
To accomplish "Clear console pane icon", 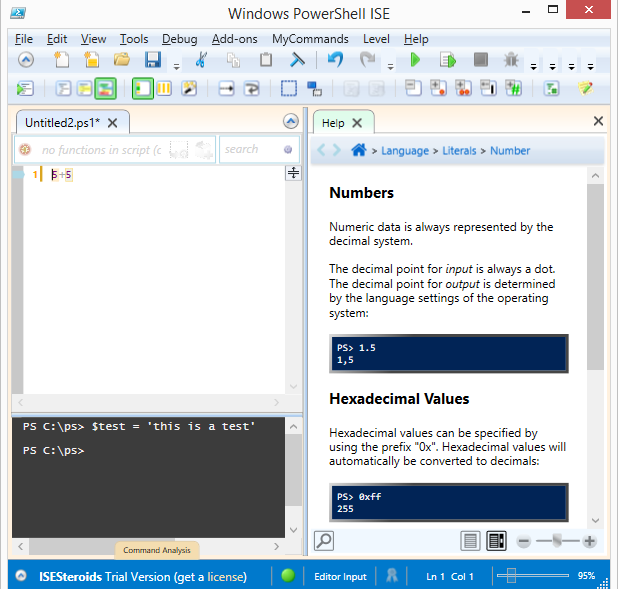I will 297,60.
